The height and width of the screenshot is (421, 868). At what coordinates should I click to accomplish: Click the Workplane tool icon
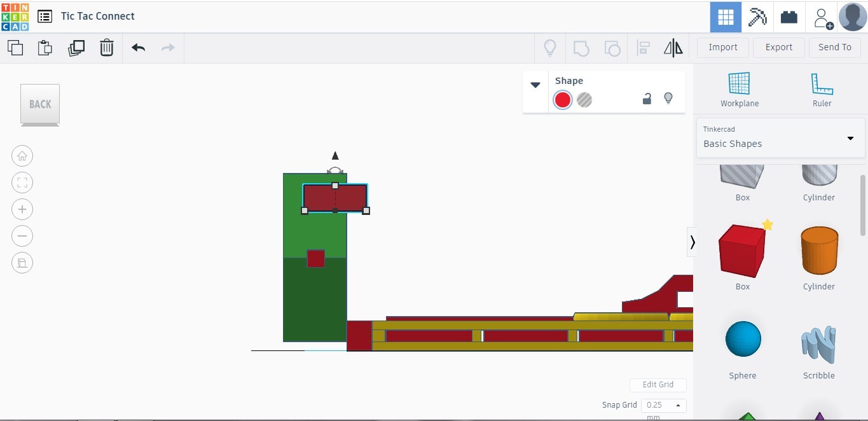tap(739, 85)
